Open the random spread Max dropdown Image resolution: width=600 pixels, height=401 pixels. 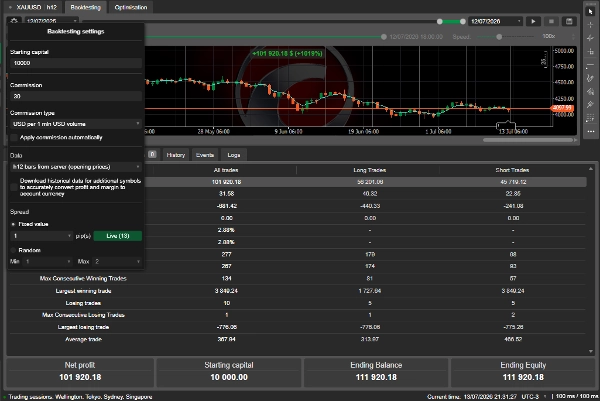pos(117,261)
